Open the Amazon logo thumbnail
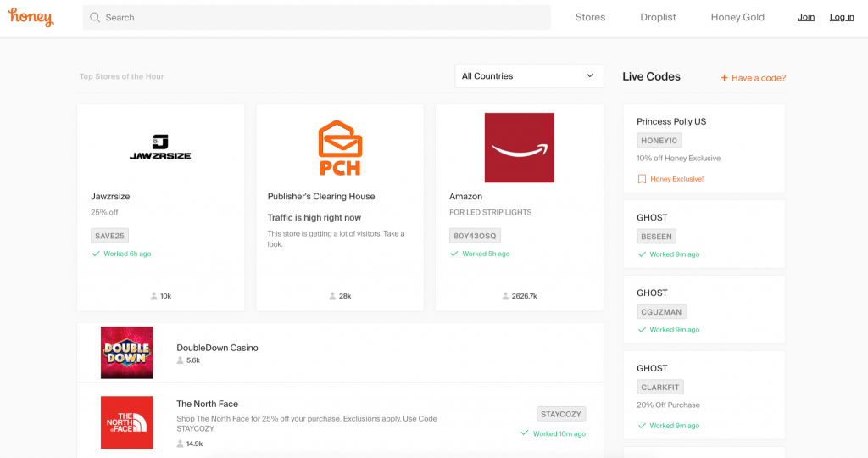 click(x=520, y=148)
